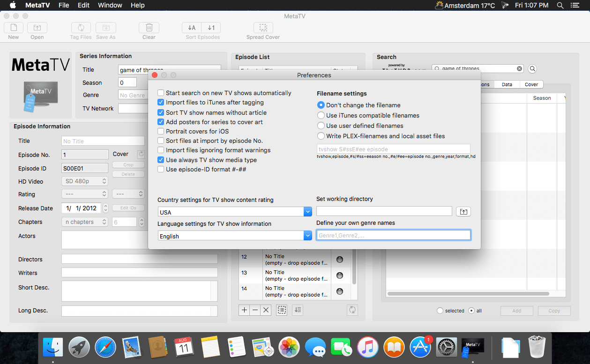Click the Season column header in search results
This screenshot has height=364, width=590.
pyautogui.click(x=542, y=98)
